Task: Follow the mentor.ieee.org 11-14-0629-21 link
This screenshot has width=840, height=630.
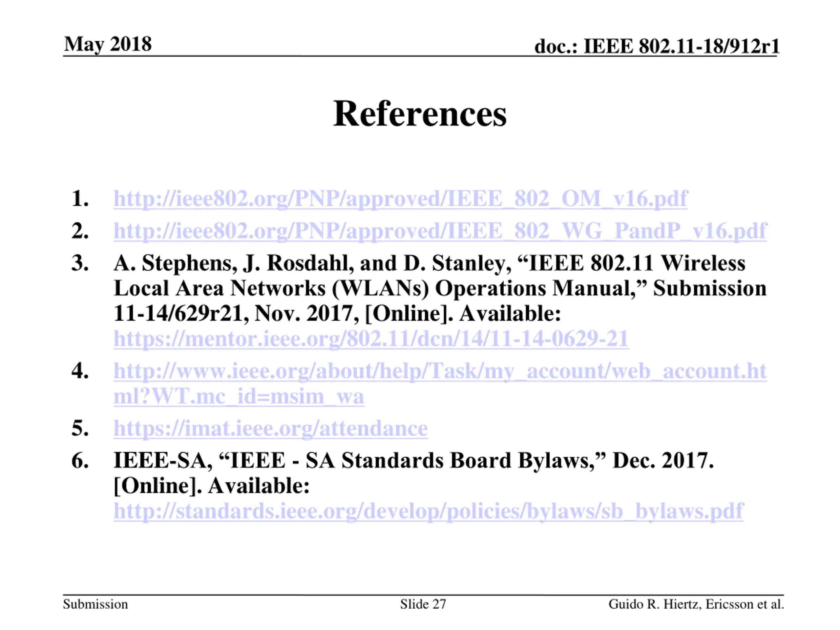Action: (371, 338)
